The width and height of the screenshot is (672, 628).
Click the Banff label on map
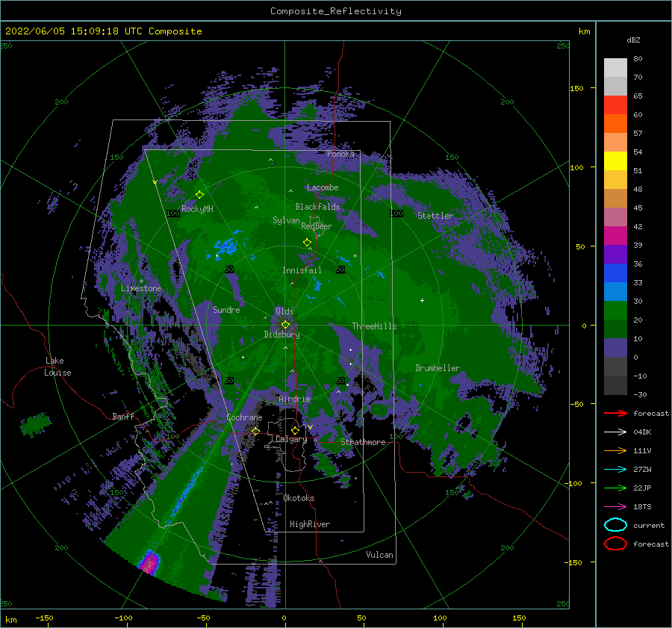123,416
